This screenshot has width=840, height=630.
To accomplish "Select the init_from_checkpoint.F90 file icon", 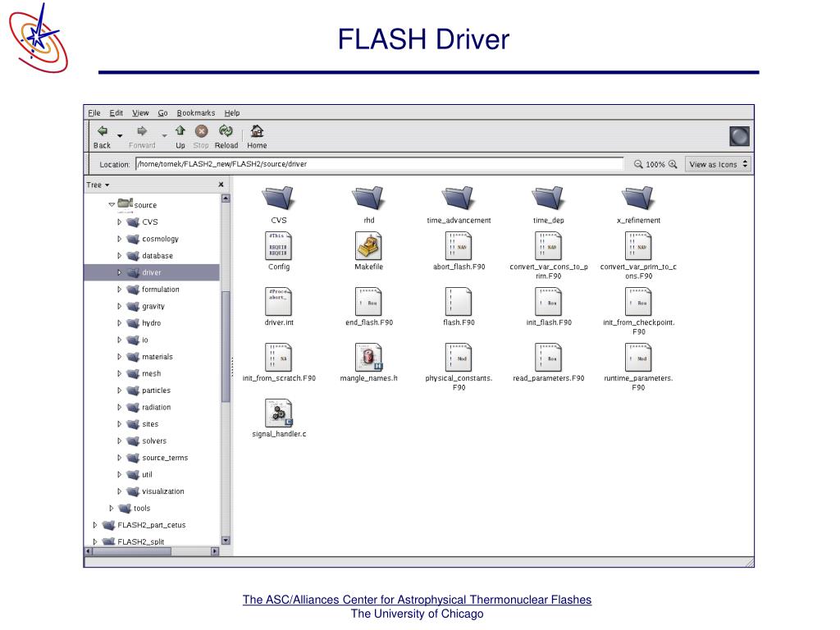I will [x=638, y=301].
